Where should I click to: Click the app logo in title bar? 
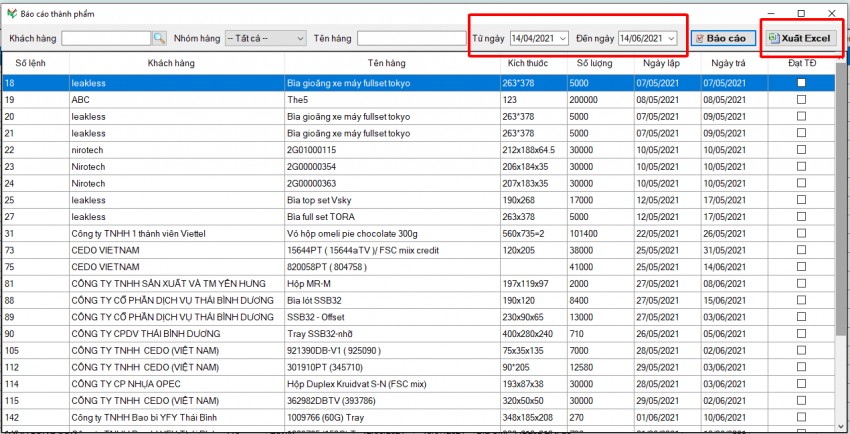[11, 14]
